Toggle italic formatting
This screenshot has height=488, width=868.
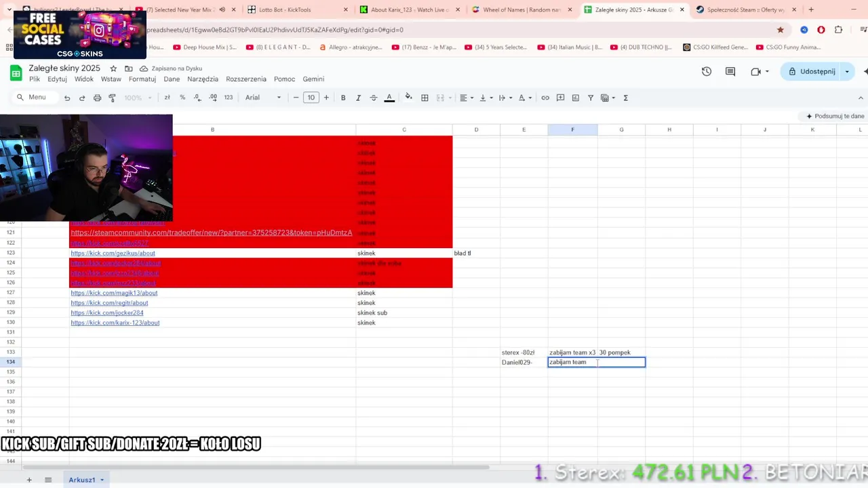tap(358, 98)
